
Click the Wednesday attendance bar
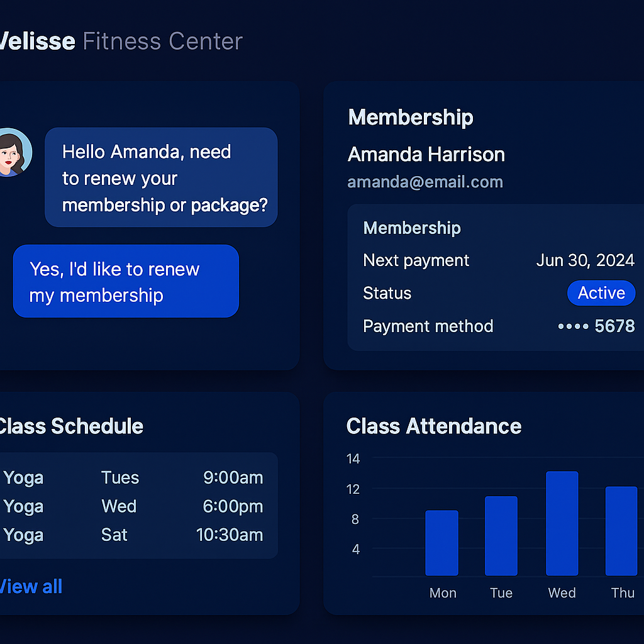[x=562, y=523]
